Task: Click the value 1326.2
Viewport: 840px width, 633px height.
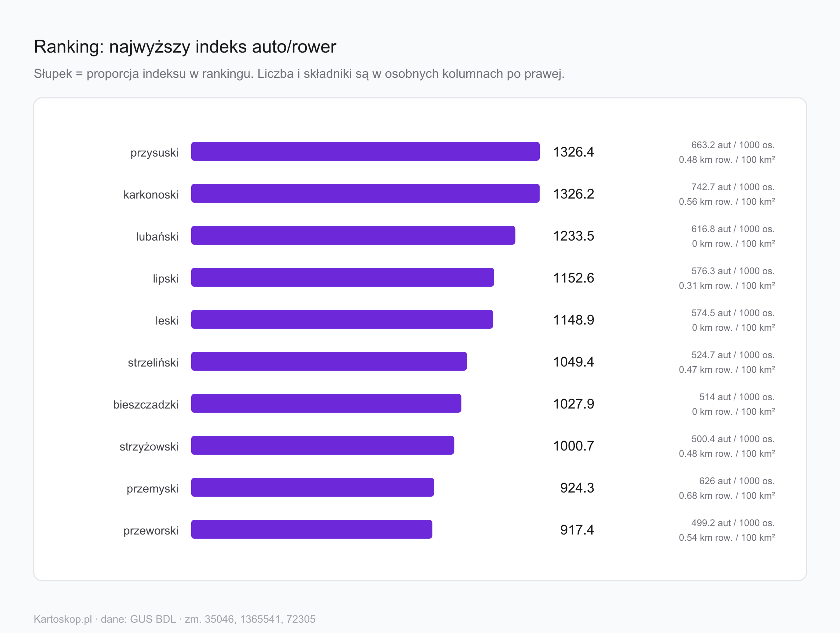Action: (x=573, y=194)
